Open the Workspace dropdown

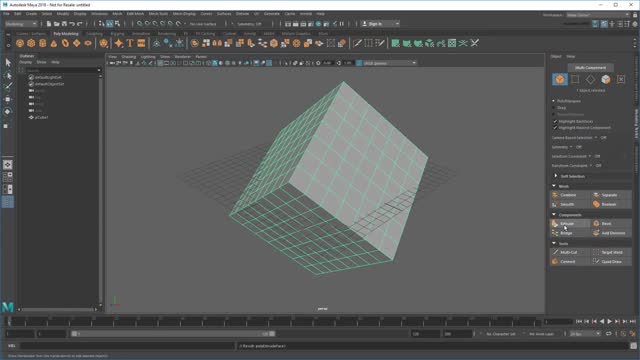(x=598, y=15)
